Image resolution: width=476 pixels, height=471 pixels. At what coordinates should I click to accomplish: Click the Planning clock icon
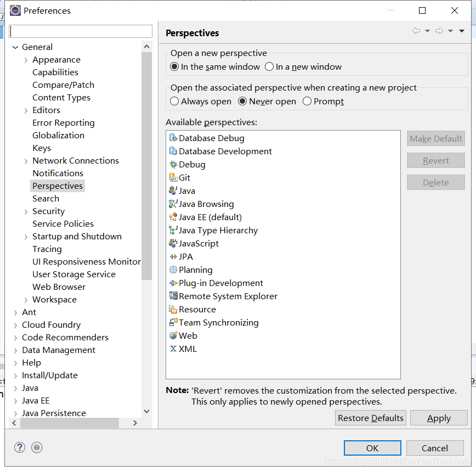click(173, 270)
